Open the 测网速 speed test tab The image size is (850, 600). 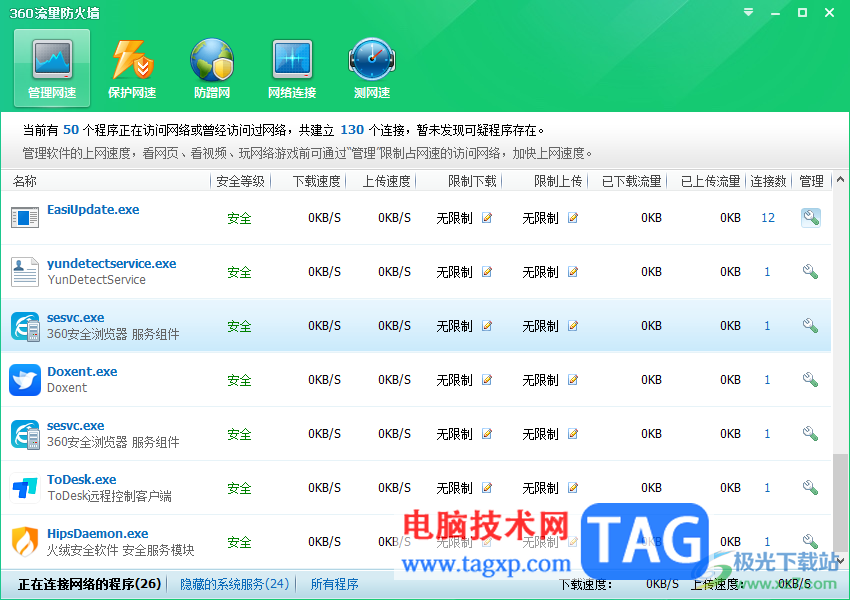click(x=372, y=68)
